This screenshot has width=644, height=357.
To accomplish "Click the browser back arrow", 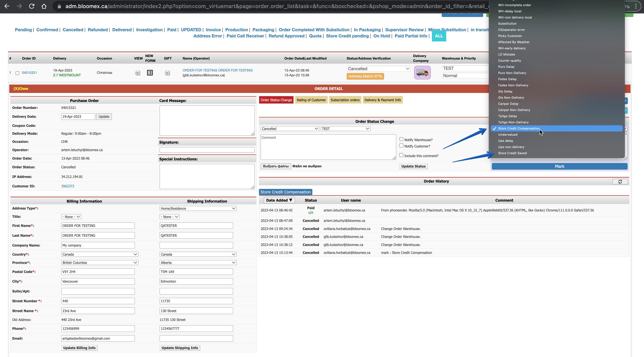I will 7,6.
